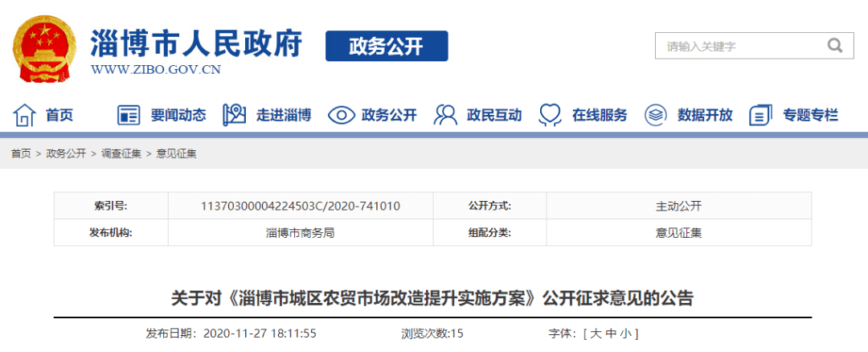Click the people icon for 政民互动
The image size is (868, 352).
pos(445,115)
